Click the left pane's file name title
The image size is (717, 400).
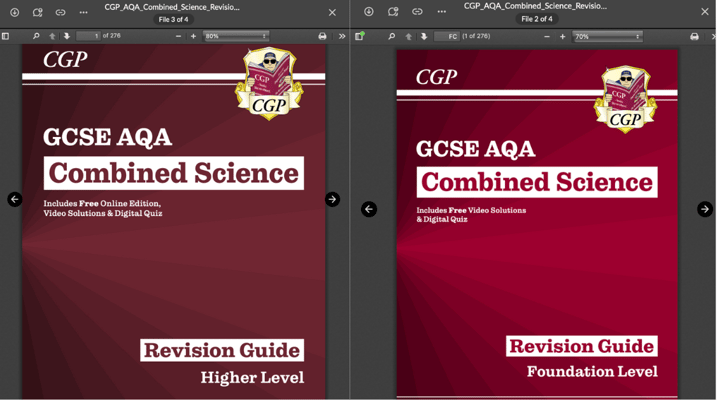point(172,7)
